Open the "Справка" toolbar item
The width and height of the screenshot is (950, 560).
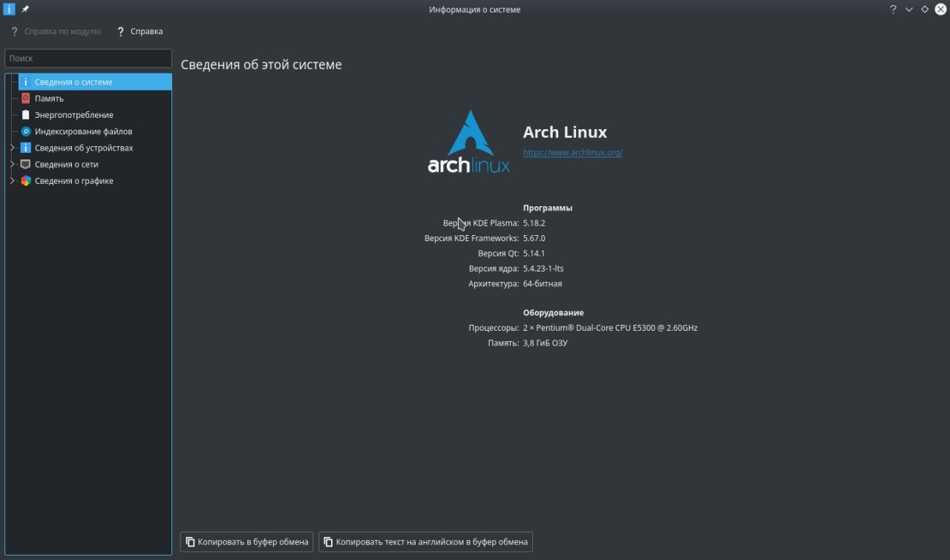click(139, 31)
